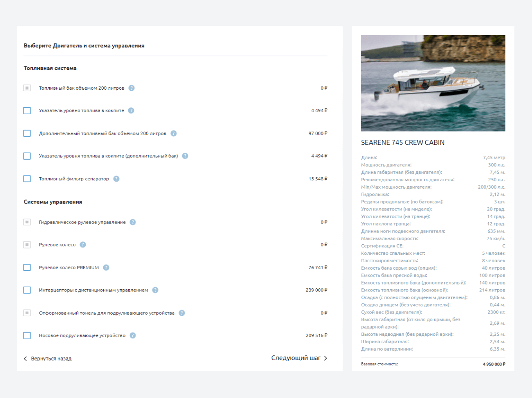Select Интерцепторы с дистанционным управлением
This screenshot has width=532, height=398.
point(27,290)
